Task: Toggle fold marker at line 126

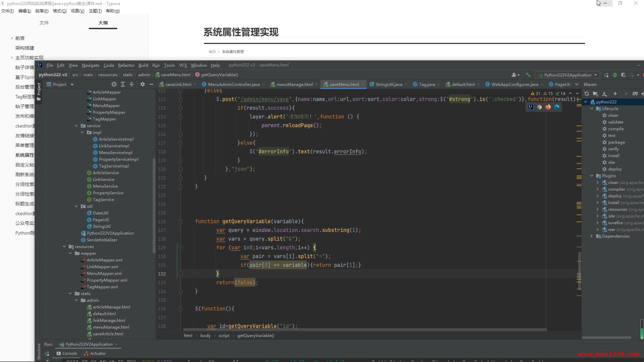Action: point(180,222)
